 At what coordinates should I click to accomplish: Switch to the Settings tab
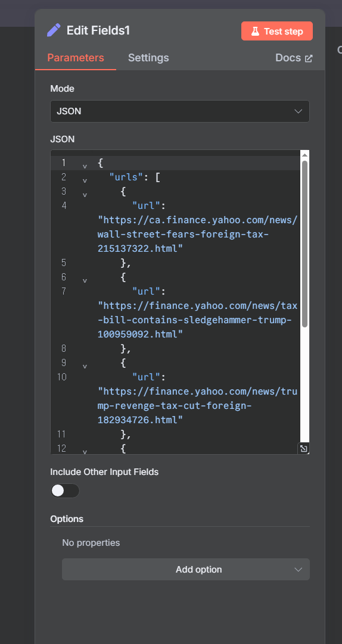click(148, 58)
